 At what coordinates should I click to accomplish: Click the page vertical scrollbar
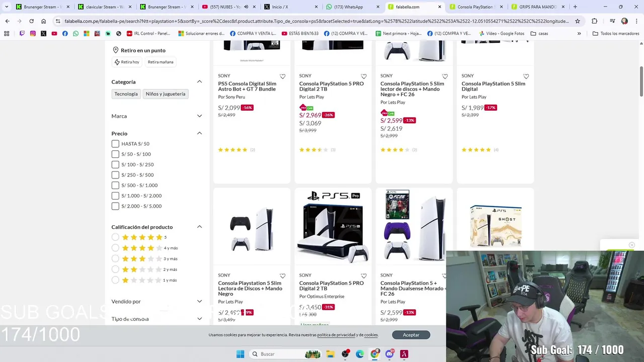(x=641, y=80)
